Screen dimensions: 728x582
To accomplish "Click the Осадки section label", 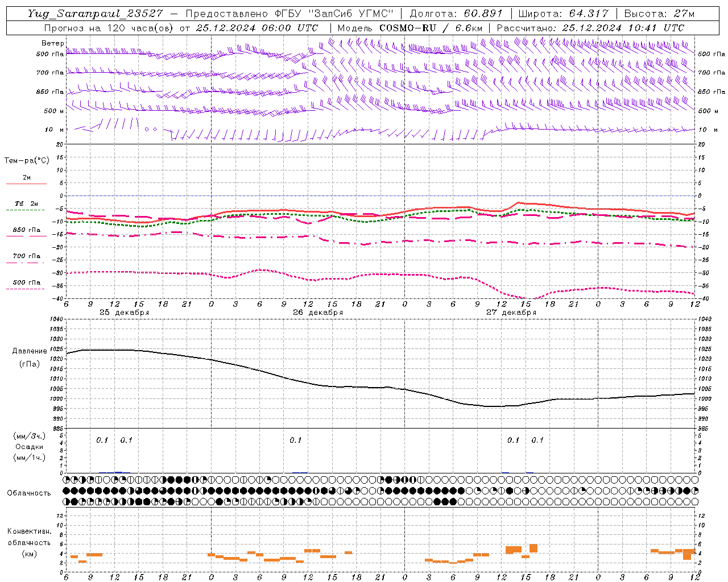I will click(x=30, y=447).
